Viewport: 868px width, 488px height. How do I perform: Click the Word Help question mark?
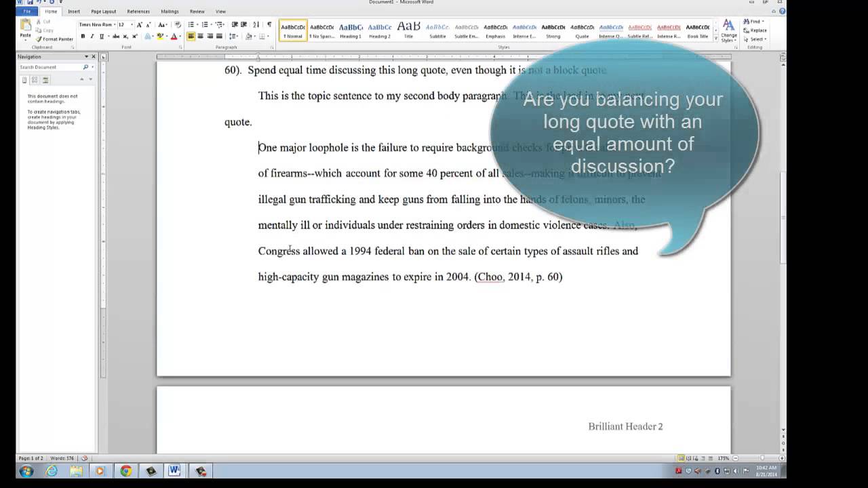tap(782, 12)
